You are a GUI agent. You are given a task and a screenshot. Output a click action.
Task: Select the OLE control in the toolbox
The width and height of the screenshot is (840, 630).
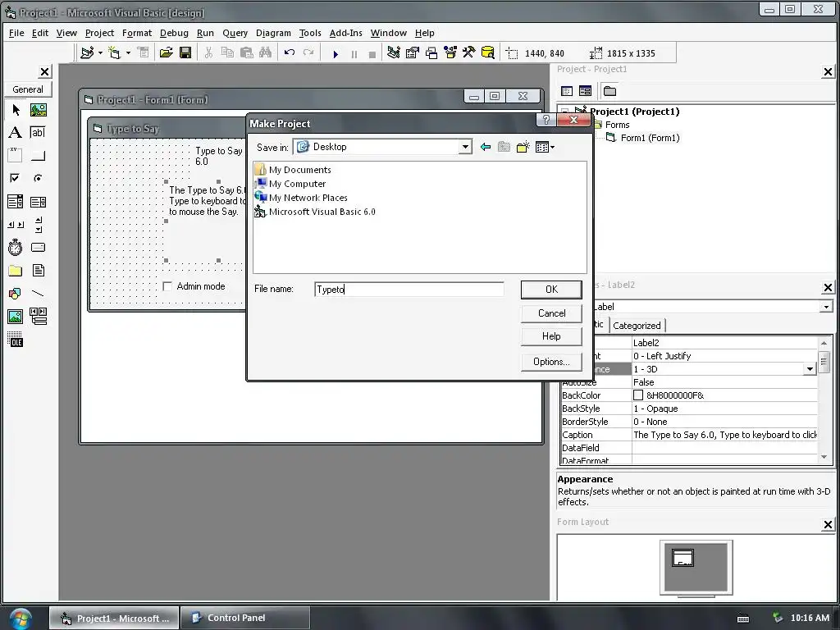click(16, 340)
